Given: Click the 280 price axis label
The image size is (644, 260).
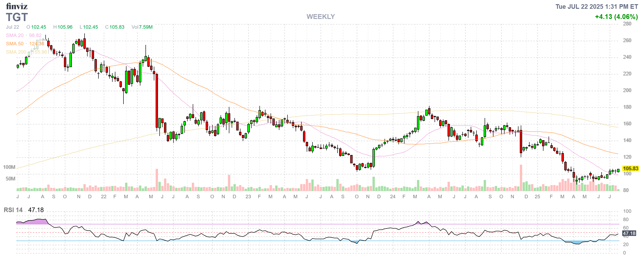Looking at the screenshot, I should pos(627,24).
